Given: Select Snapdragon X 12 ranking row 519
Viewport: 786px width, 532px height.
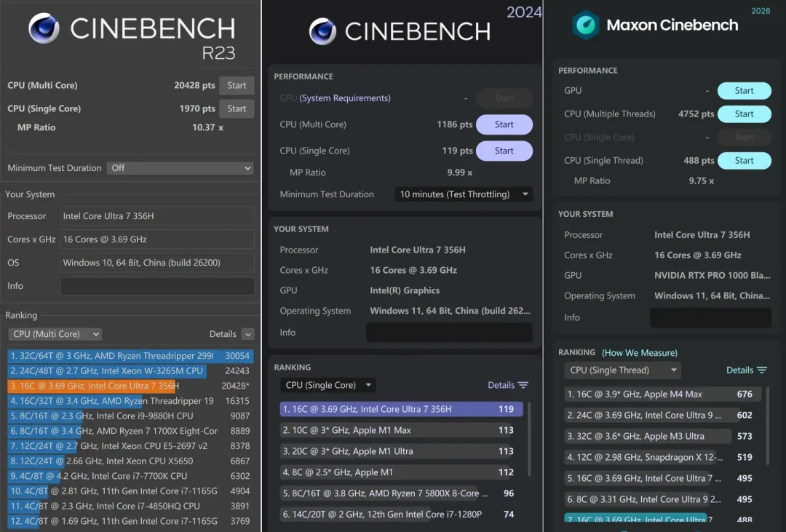Looking at the screenshot, I should click(663, 457).
